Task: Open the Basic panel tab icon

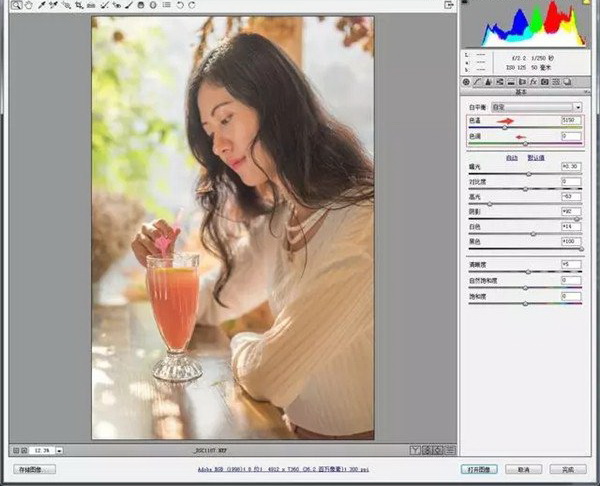Action: 466,81
